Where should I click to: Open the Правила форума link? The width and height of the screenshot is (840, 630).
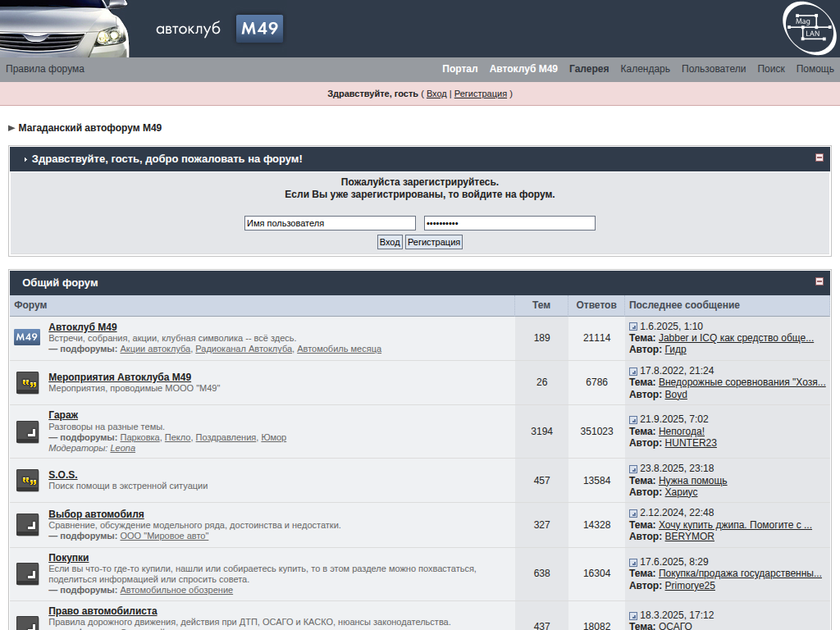point(45,69)
